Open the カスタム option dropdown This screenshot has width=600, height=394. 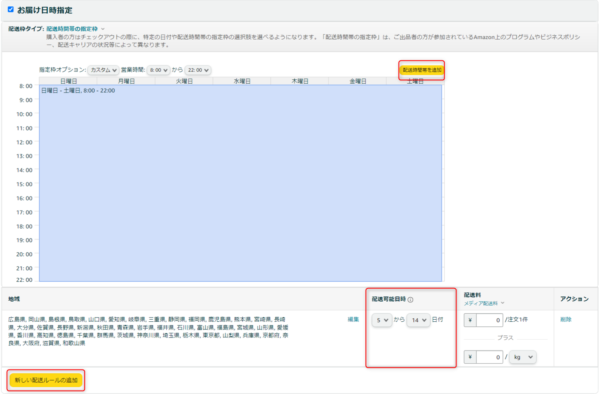(x=103, y=70)
